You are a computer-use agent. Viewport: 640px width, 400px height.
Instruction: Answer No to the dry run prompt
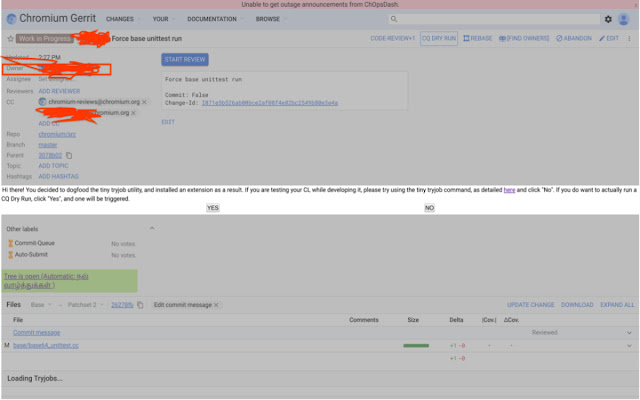point(429,208)
